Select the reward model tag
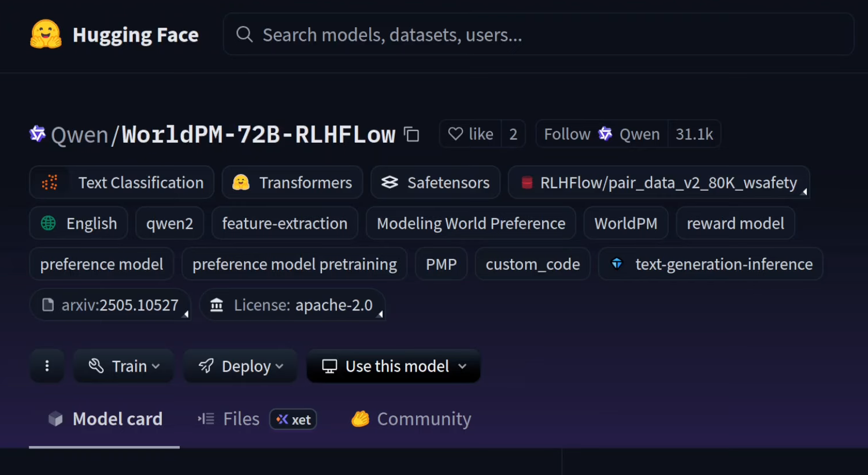 pyautogui.click(x=735, y=223)
